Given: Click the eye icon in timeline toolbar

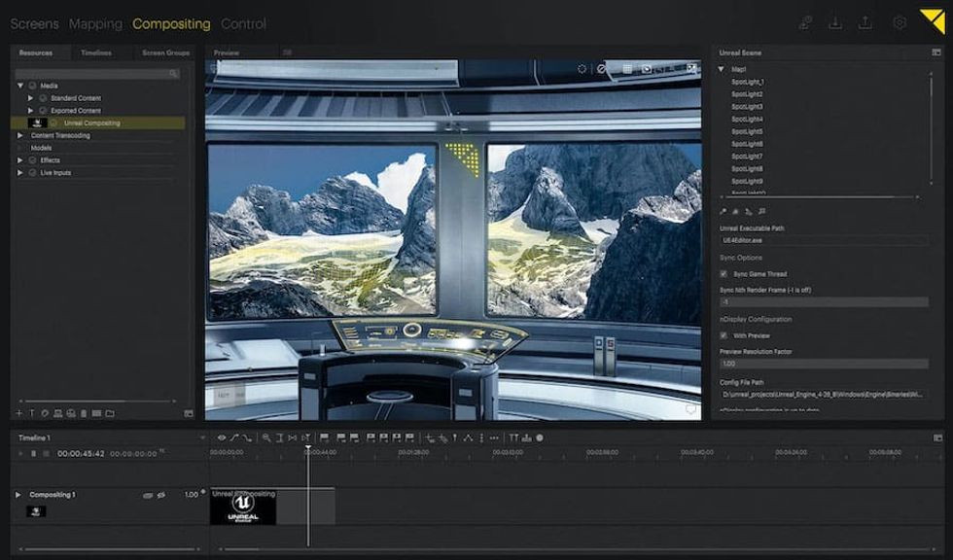Looking at the screenshot, I should pos(222,438).
